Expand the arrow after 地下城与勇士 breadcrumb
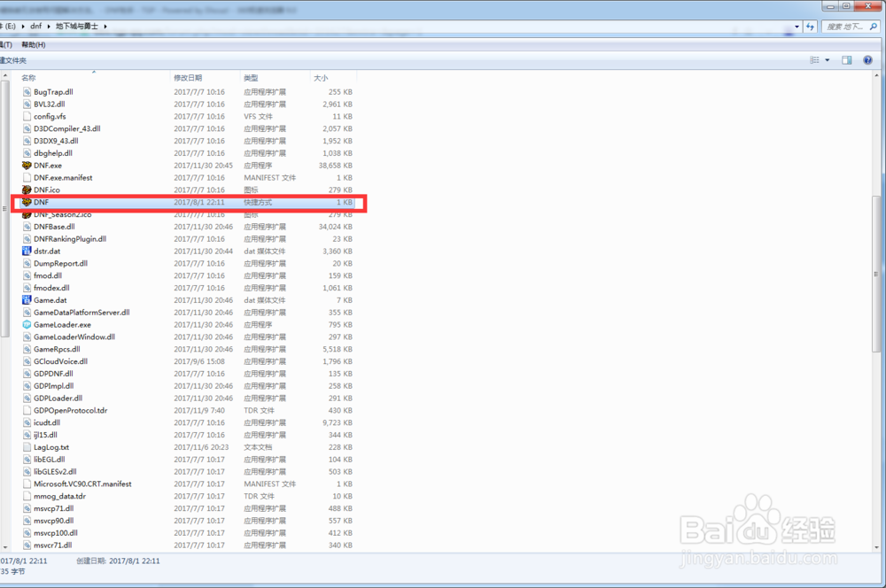 point(105,27)
